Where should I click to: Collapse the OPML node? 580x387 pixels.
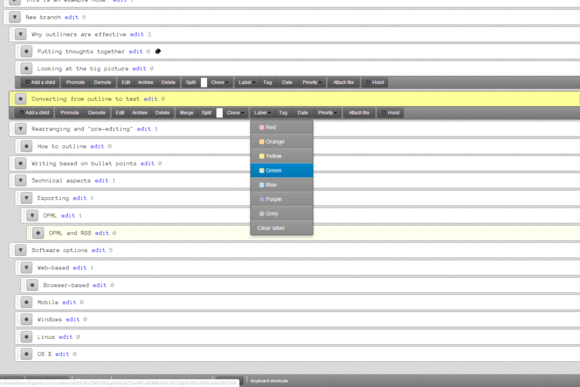pyautogui.click(x=32, y=215)
